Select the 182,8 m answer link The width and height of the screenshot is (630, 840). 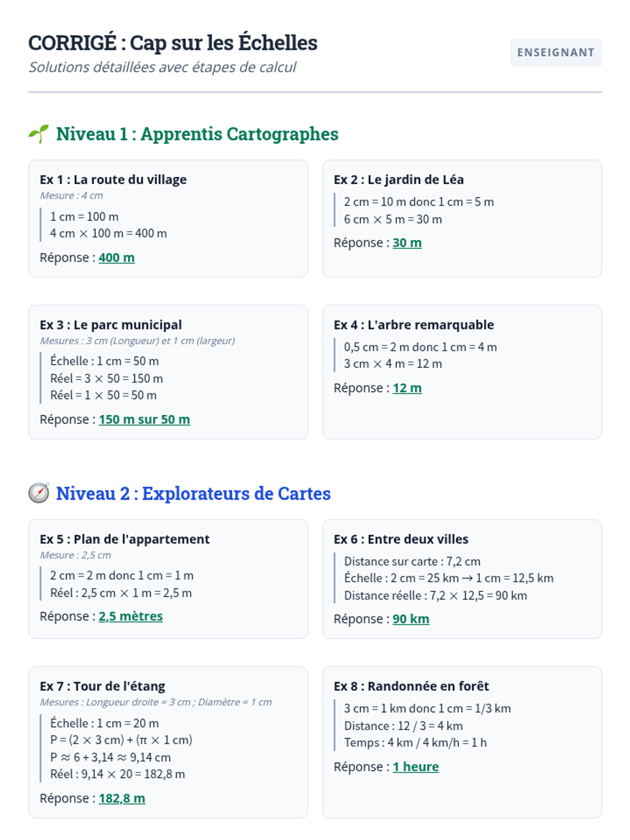coord(122,799)
